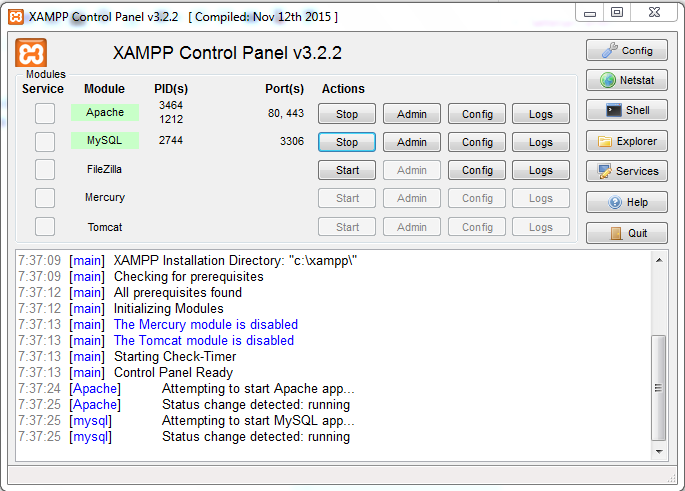Launch the Shell terminal button
The height and width of the screenshot is (491, 685).
click(626, 110)
